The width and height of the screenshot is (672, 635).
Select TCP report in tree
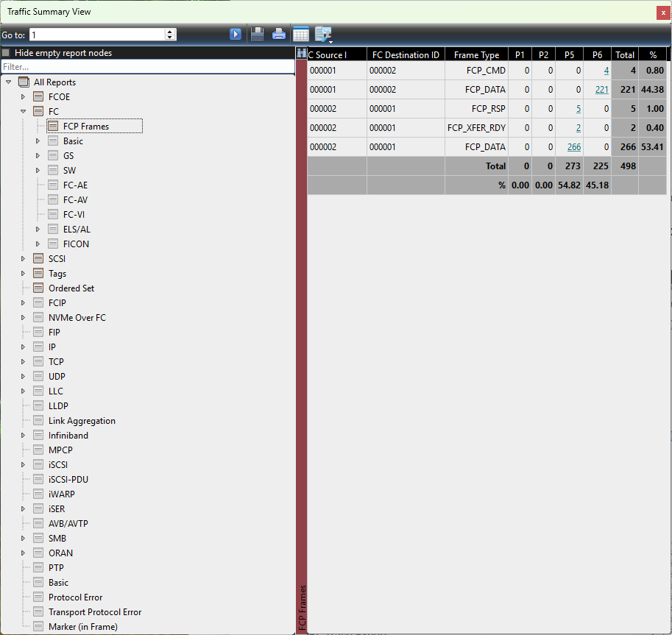tap(56, 361)
